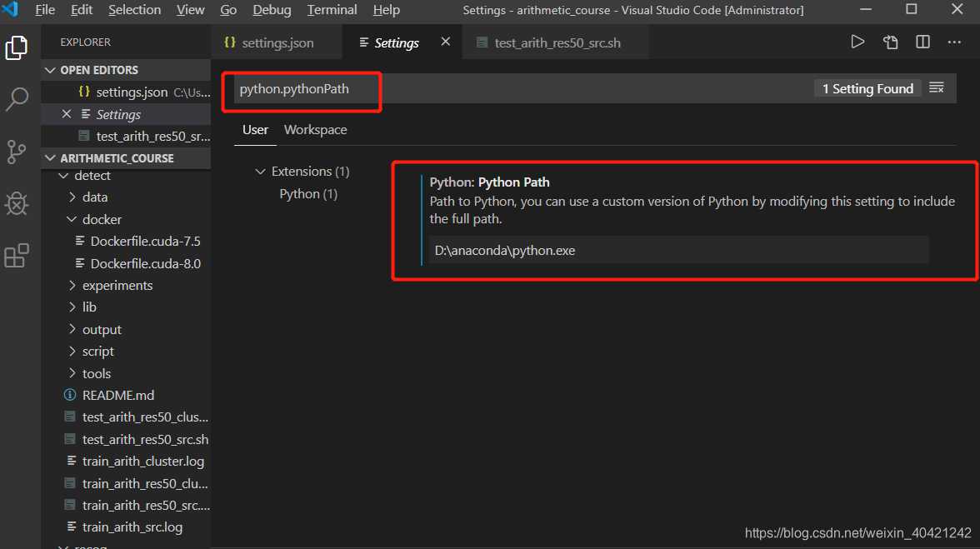This screenshot has height=549, width=980.
Task: Collapse the ARITHMETIC_COURSE section
Action: click(51, 158)
